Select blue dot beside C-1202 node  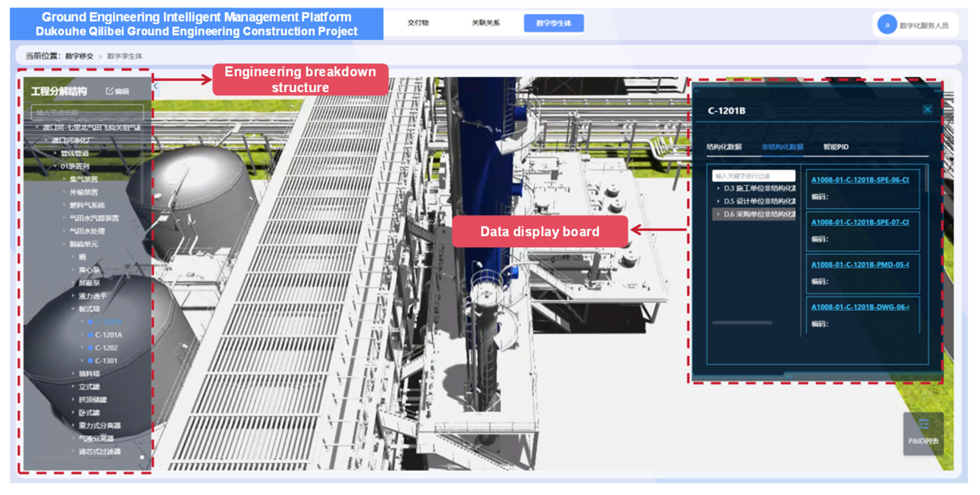click(x=91, y=348)
